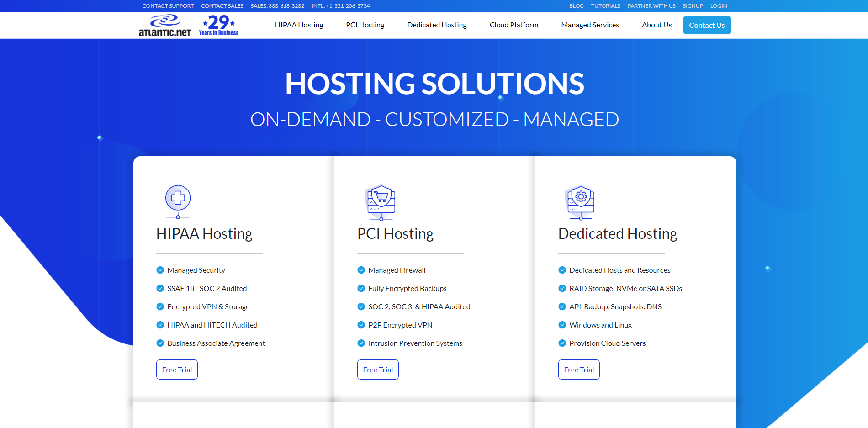Image resolution: width=868 pixels, height=428 pixels.
Task: Open the HIPAA Hosting menu in the navbar
Action: pos(299,25)
